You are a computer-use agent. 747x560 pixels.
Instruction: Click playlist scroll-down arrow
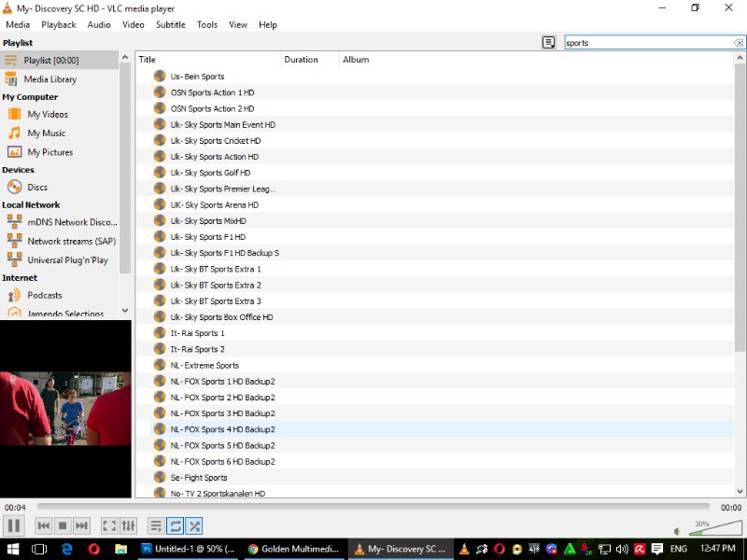click(x=740, y=492)
